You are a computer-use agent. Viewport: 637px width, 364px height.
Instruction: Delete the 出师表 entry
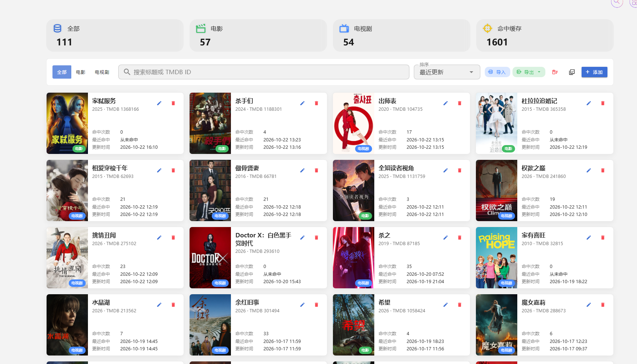[x=460, y=103]
